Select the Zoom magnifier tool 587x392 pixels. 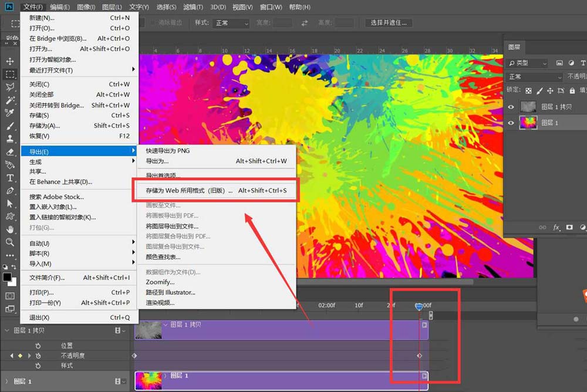[x=10, y=242]
